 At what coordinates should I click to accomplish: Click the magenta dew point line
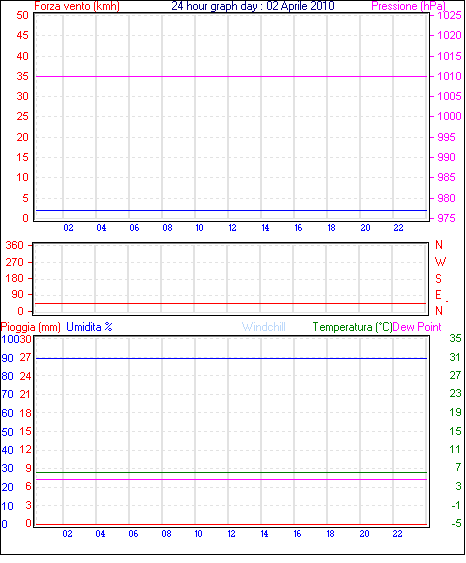(232, 480)
